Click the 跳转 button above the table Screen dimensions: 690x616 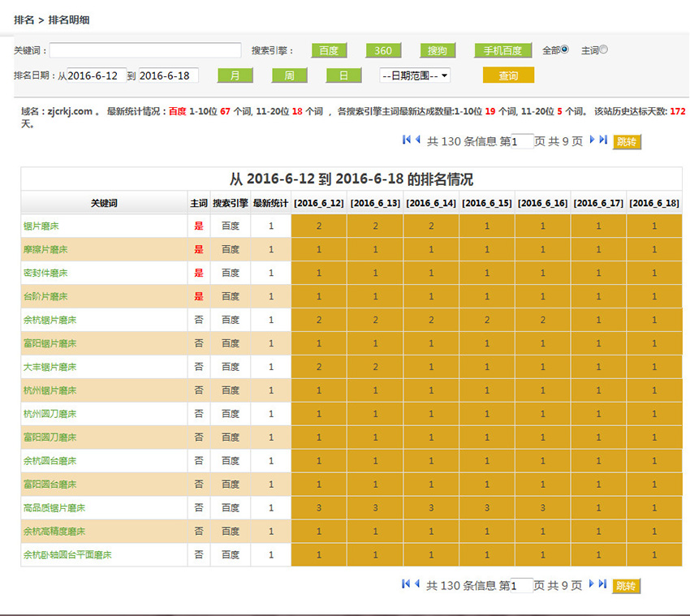point(627,141)
